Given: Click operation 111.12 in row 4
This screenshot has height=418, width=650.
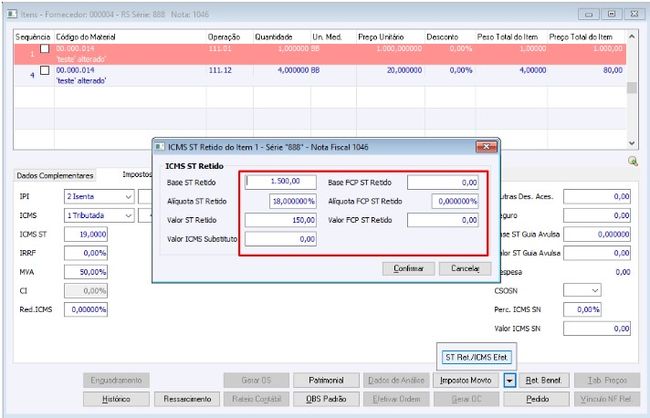Looking at the screenshot, I should click(x=220, y=70).
